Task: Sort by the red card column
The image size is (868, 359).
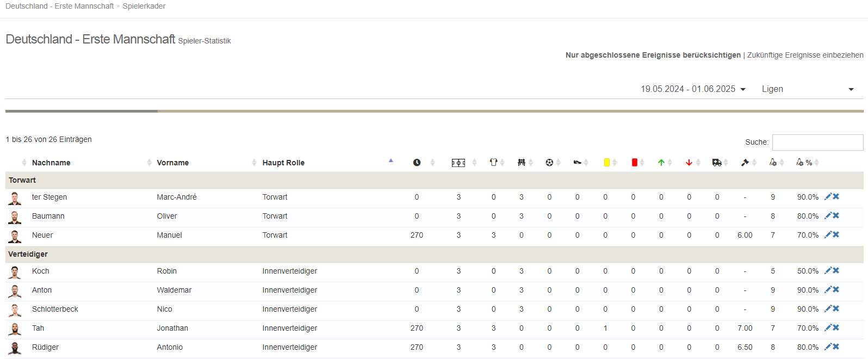Action: 634,163
